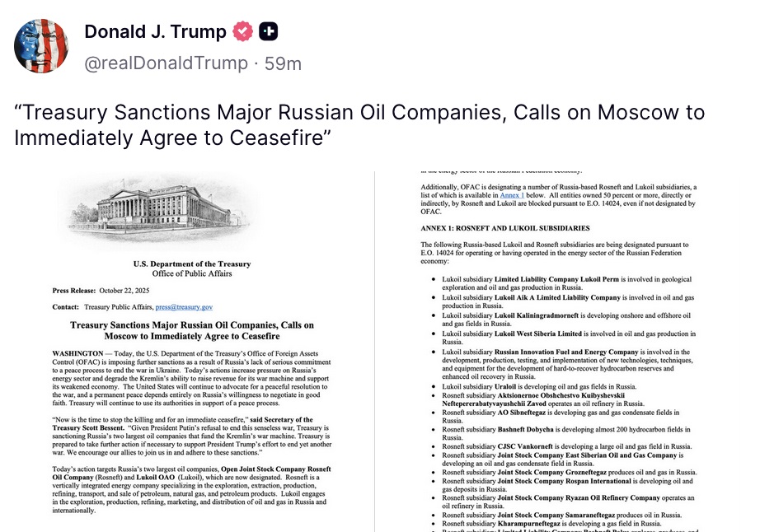Click 'ANNEX 1: ROSNEFT AND LUKOIL SUBSIDIARIES' heading
Screen dimensions: 760x532
504,227
